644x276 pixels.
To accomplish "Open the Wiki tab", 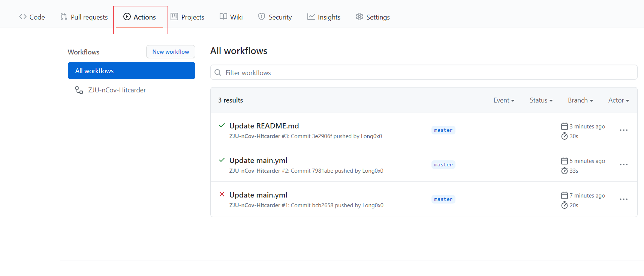I will point(231,17).
